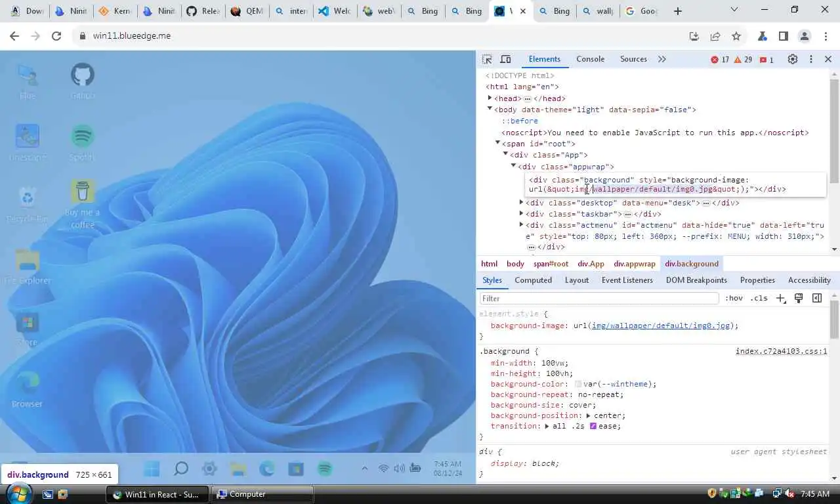
Task: Open DevTools three-dot customize menu
Action: 811,59
